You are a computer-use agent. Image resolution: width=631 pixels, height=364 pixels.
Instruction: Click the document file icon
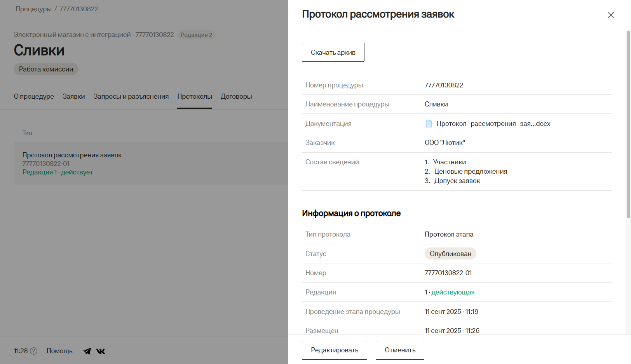click(x=429, y=124)
